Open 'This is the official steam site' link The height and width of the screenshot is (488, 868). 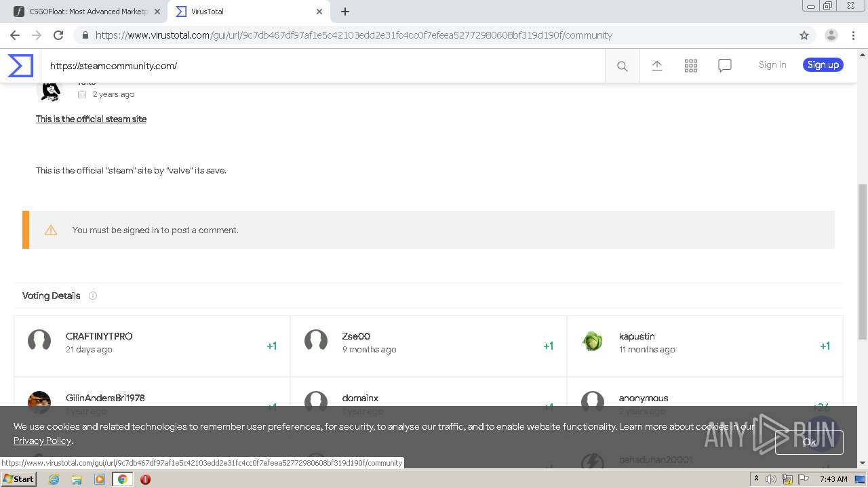[91, 119]
